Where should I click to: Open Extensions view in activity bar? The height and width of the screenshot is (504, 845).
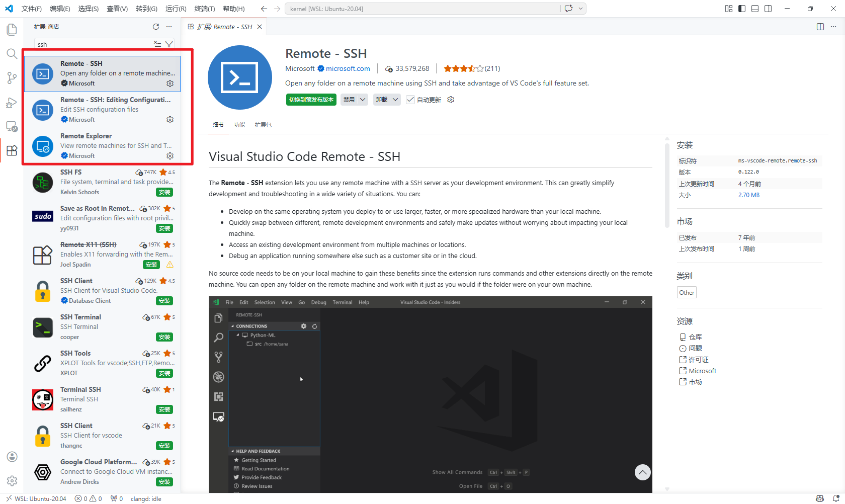[12, 150]
